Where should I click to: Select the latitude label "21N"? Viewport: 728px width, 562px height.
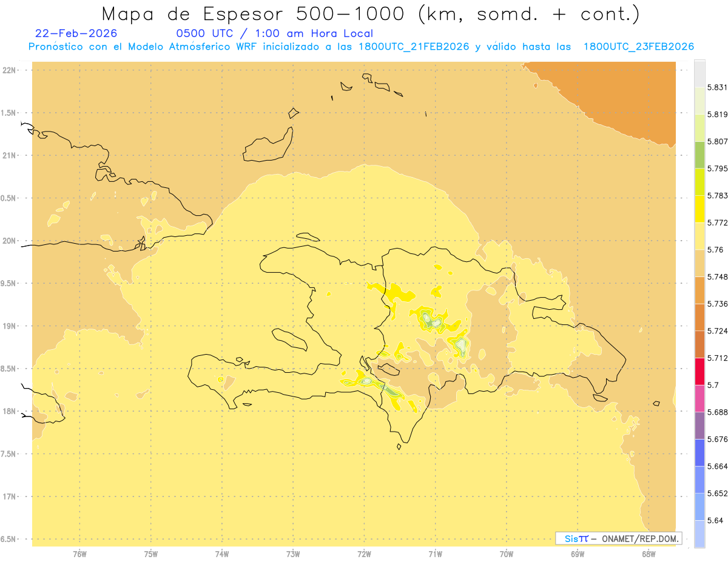[x=9, y=156]
